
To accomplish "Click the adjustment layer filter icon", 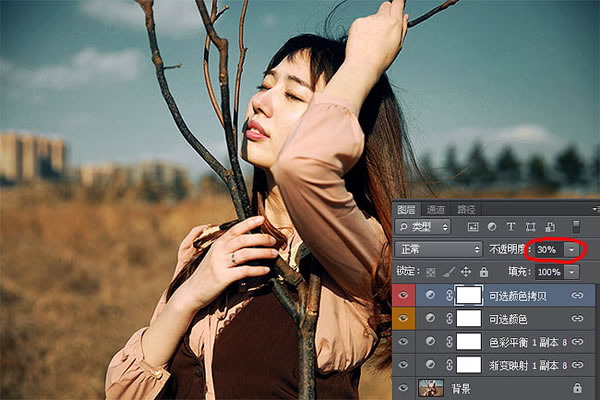I will click(491, 227).
